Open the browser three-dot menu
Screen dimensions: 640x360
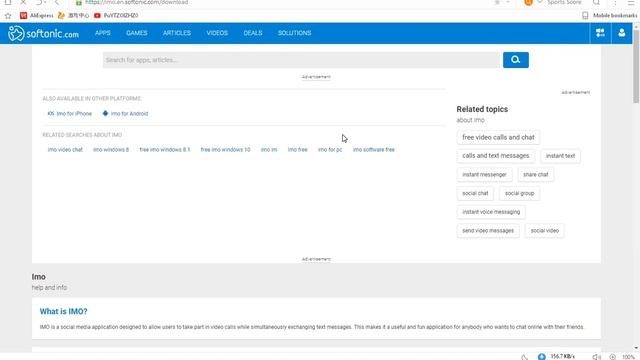pos(615,2)
